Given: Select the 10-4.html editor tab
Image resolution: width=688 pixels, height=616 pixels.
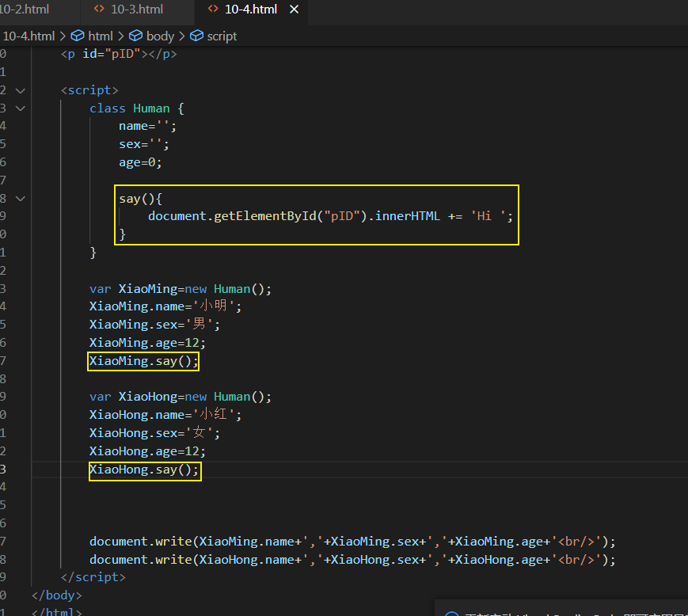Looking at the screenshot, I should (250, 10).
